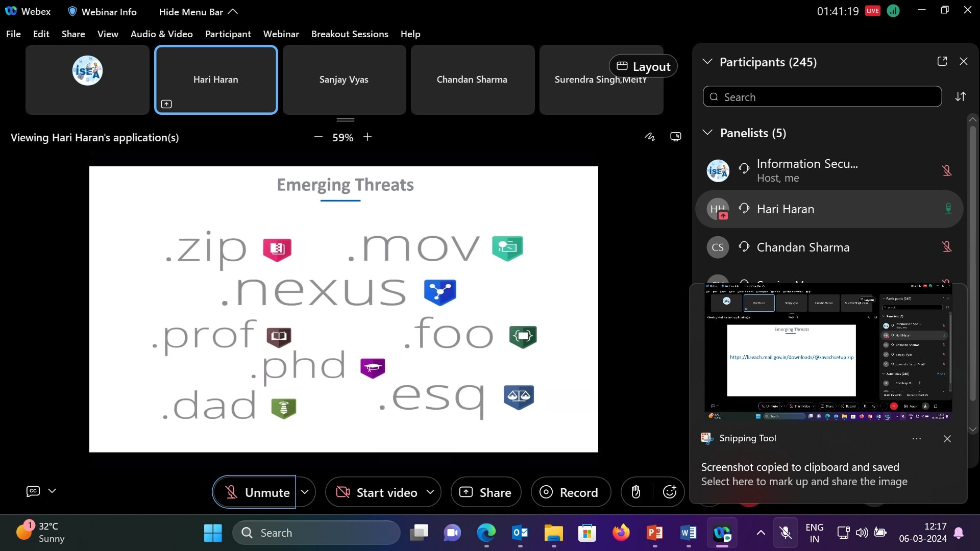
Task: Click the raise hand icon
Action: 636,492
